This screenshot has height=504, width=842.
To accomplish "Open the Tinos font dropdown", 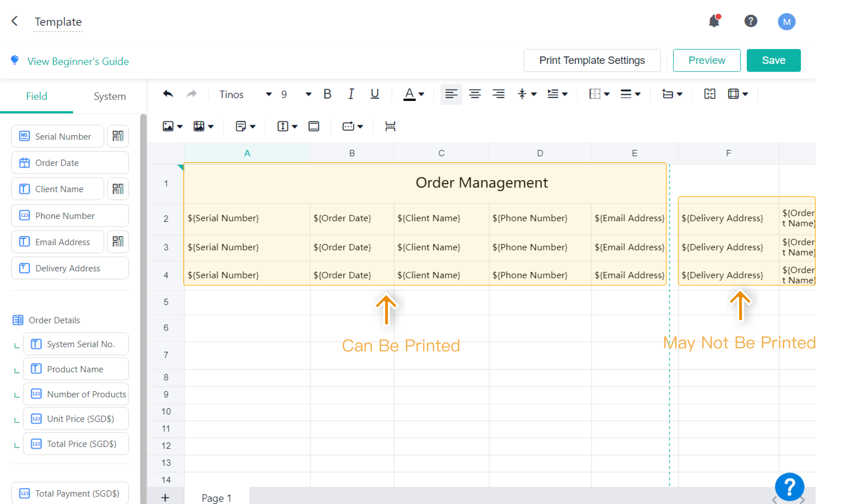I will [x=268, y=94].
